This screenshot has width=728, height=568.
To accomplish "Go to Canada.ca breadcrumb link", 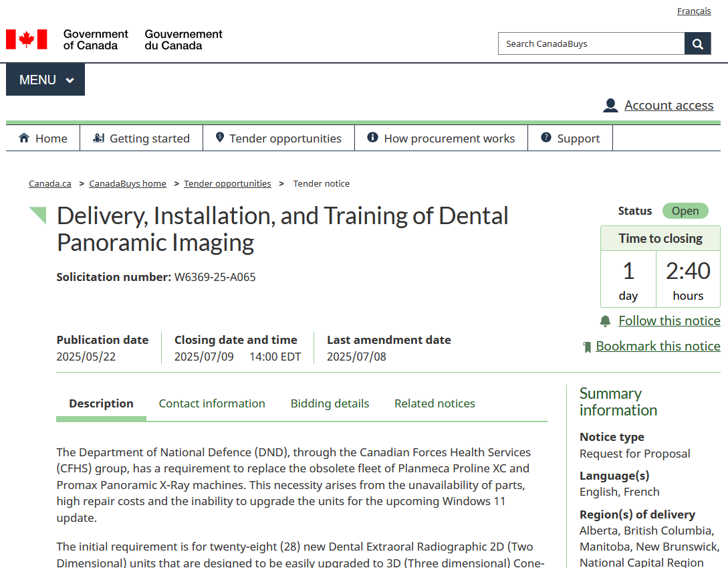I will point(50,183).
